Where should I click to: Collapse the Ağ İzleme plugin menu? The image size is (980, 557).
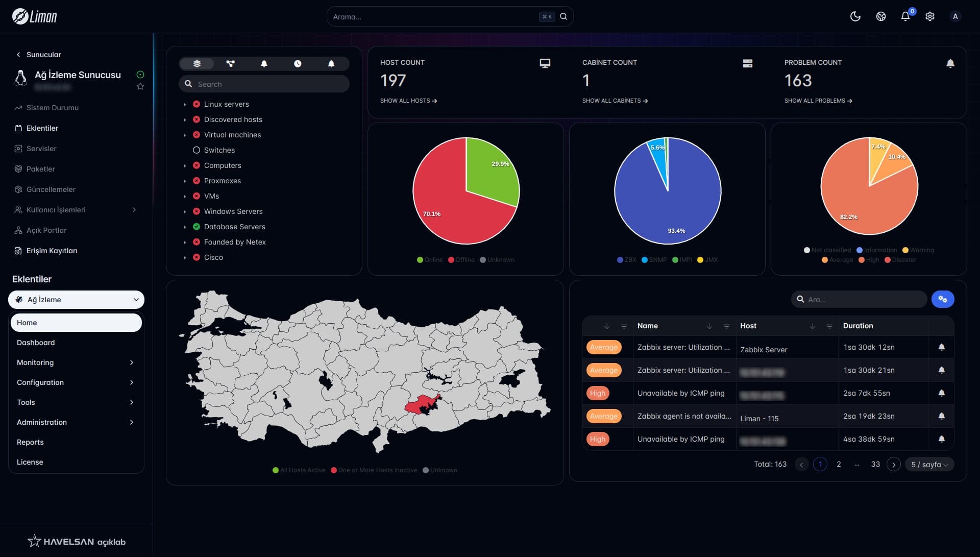tap(136, 300)
